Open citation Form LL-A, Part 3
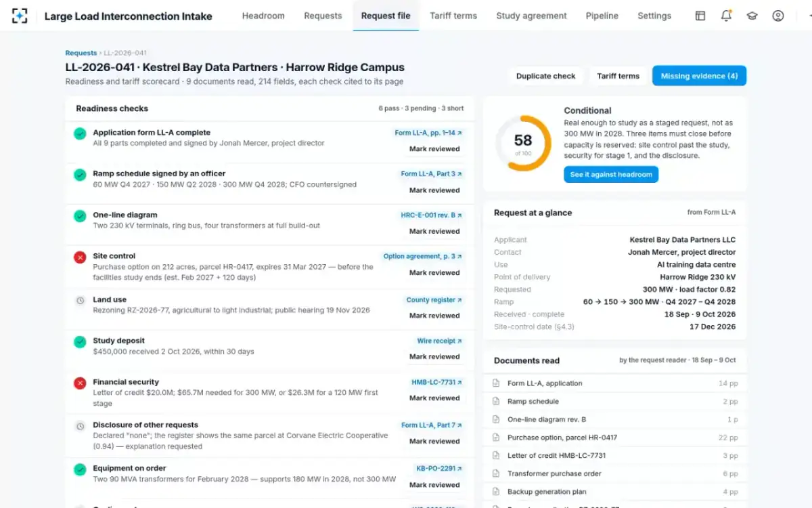812x508 pixels. point(431,174)
